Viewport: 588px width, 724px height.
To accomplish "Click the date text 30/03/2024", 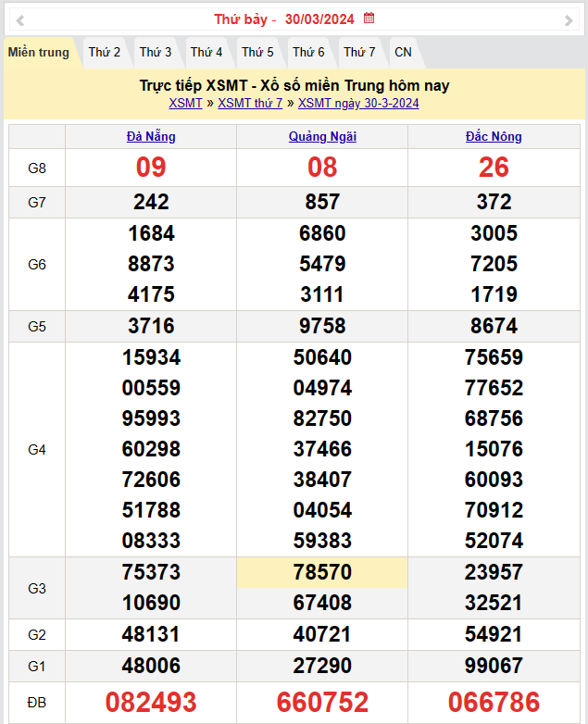I will 319,19.
